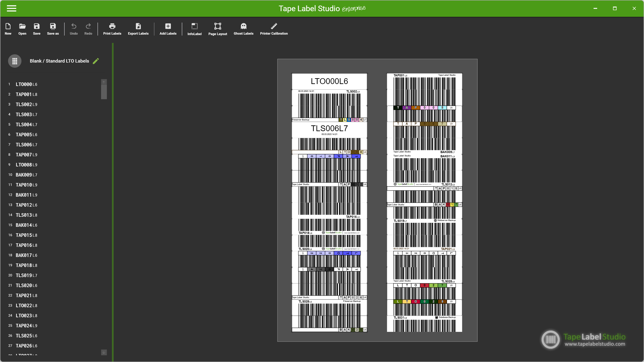Select label LTO000 L6 in list
The width and height of the screenshot is (644, 362).
[26, 84]
